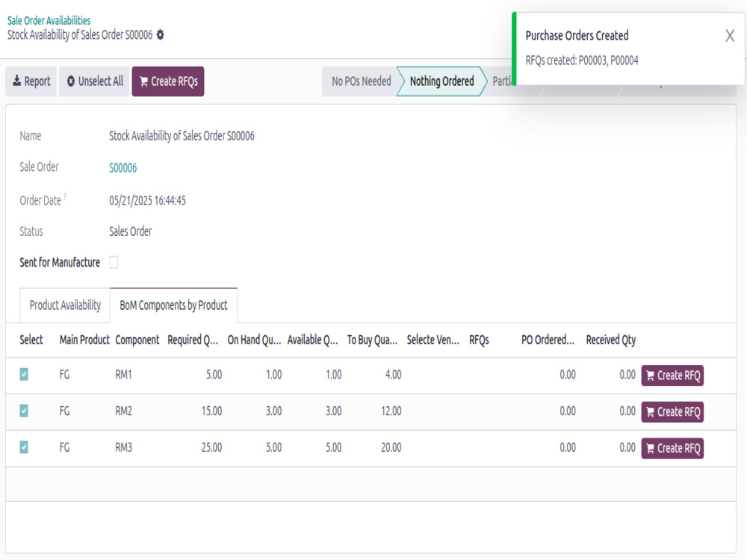Click the Sales Order status value

point(131,231)
